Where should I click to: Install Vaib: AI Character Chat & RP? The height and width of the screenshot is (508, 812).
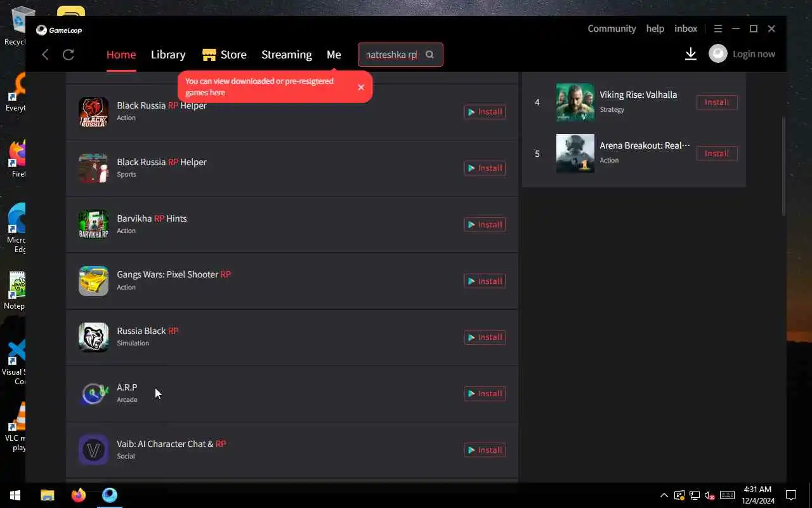(x=485, y=450)
